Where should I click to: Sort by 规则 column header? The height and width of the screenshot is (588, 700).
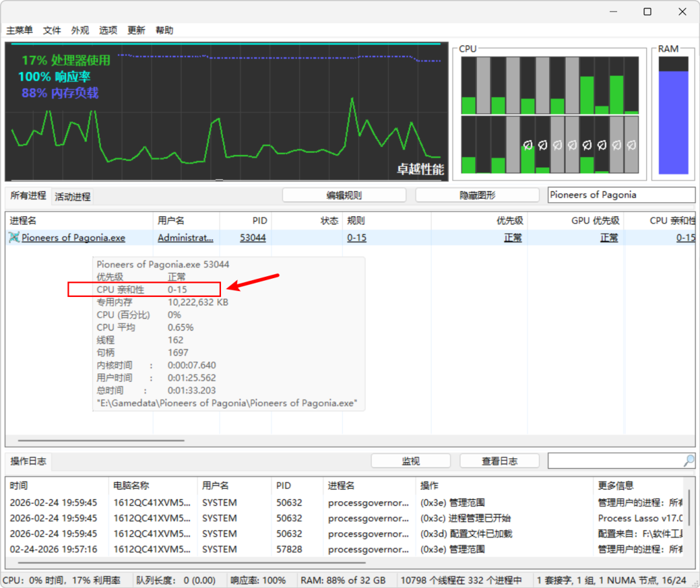(386, 220)
